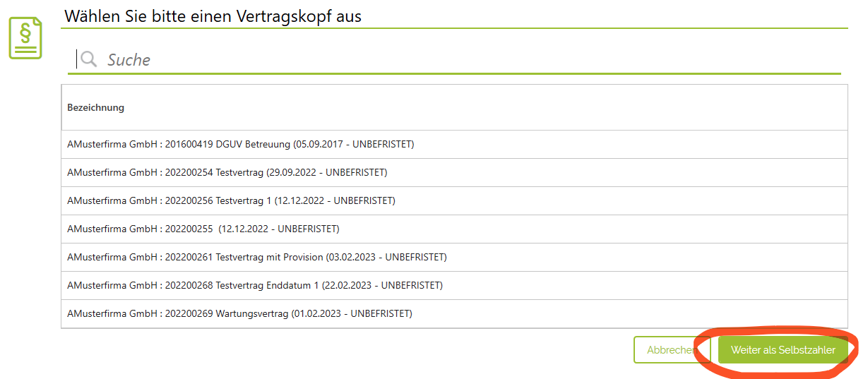Choose the 202200256 Testvertrag 1 entry
Screen dimensions: 868x379
(x=454, y=200)
